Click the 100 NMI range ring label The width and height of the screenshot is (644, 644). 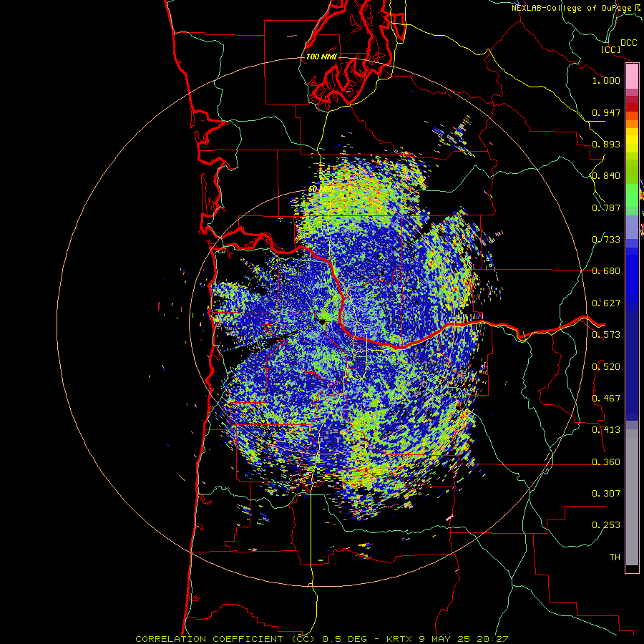[x=321, y=57]
